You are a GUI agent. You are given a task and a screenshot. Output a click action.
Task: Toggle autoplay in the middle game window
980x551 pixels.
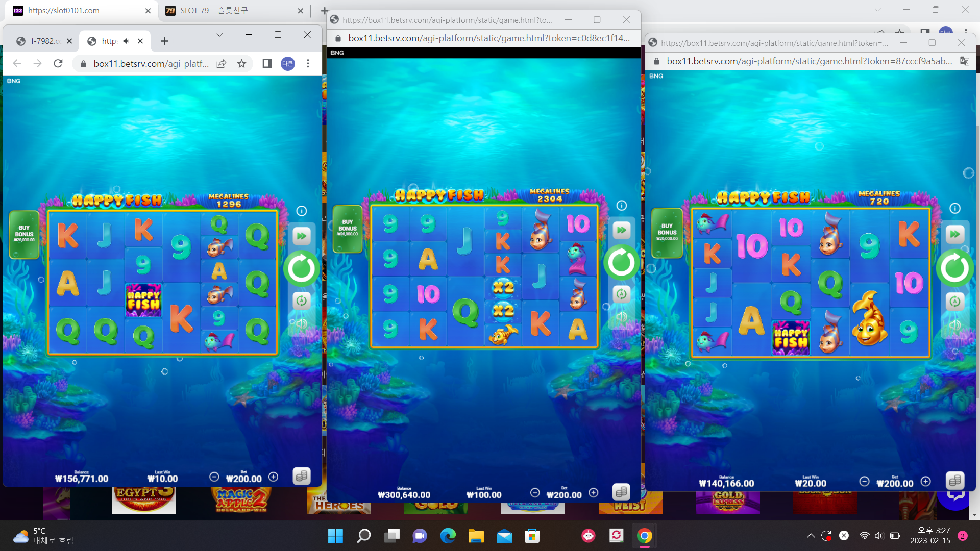(622, 294)
